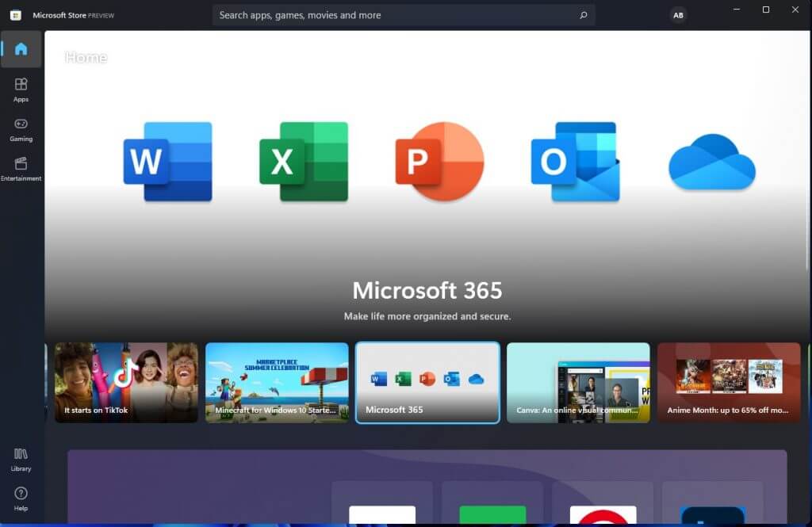The width and height of the screenshot is (812, 527).
Task: Open Minecraft for Windows 10 Starter card
Action: pyautogui.click(x=277, y=383)
